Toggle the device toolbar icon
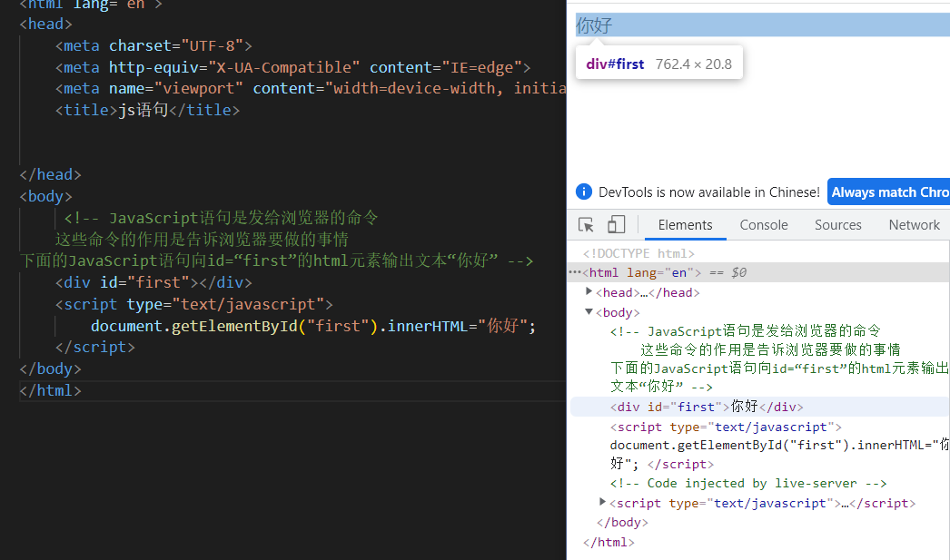 (x=616, y=224)
